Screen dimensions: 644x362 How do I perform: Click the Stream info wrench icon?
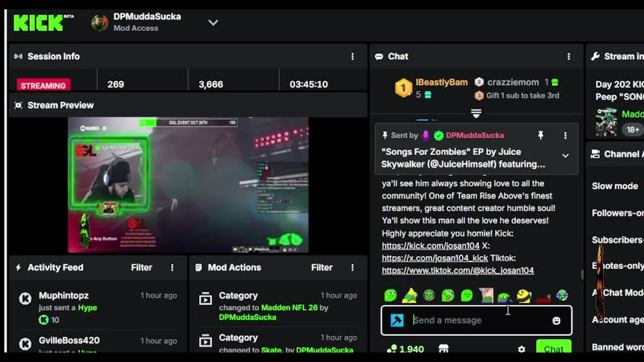click(595, 56)
